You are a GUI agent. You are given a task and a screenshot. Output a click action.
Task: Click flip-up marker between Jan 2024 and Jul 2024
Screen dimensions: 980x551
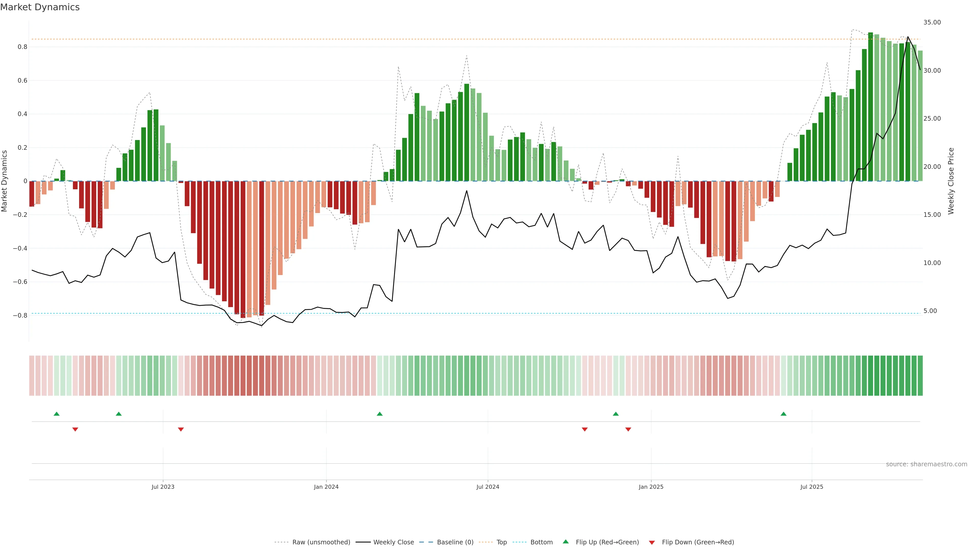[380, 414]
